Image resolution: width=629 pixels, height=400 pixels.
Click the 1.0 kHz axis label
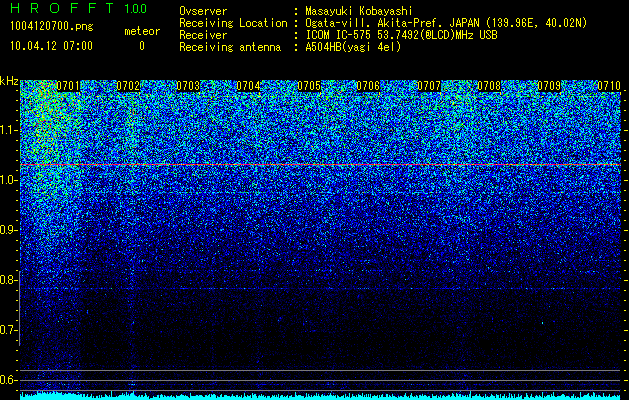tap(8, 181)
